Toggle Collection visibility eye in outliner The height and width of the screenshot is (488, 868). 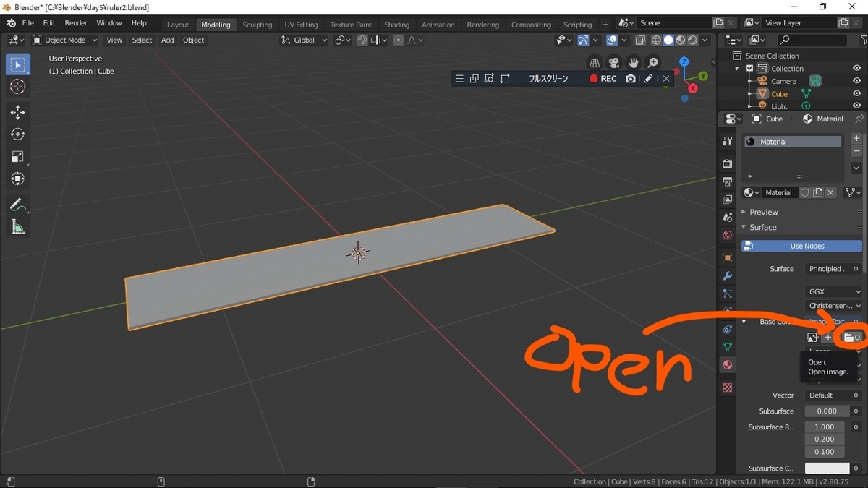856,68
